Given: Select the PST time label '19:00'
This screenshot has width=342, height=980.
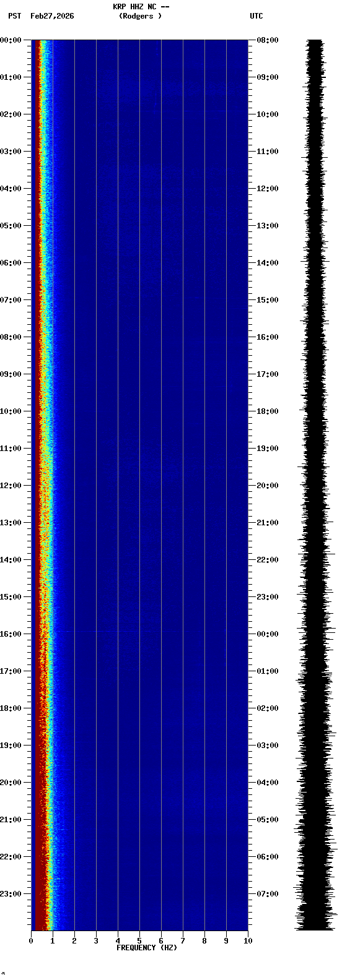Looking at the screenshot, I should pyautogui.click(x=11, y=746).
